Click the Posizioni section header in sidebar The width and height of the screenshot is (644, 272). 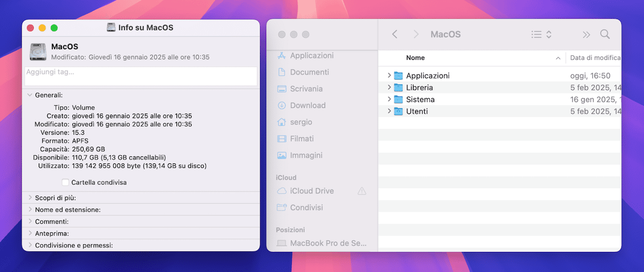click(290, 230)
